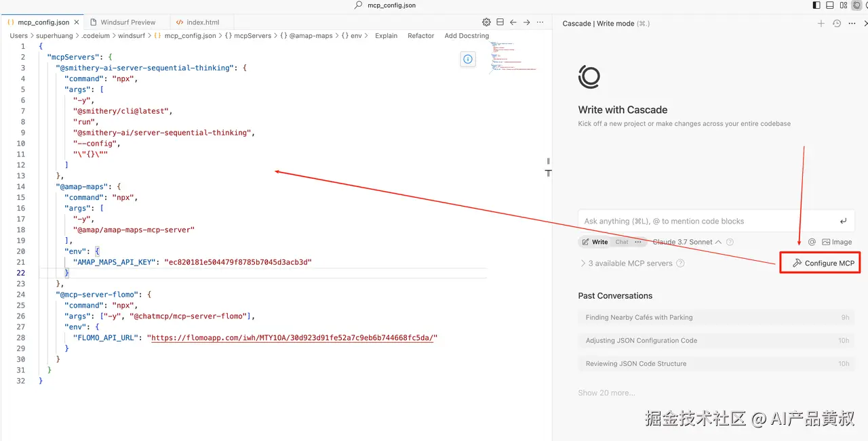The image size is (868, 441).
Task: Click Explain code action
Action: [x=387, y=36]
